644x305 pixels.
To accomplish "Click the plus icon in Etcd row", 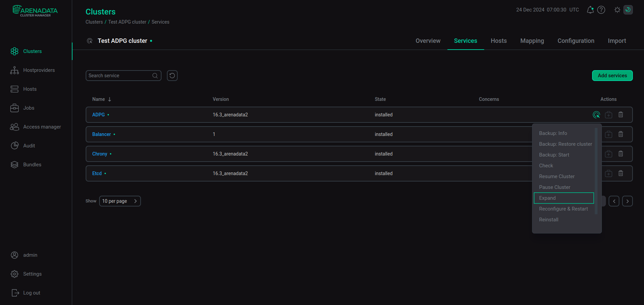I will click(609, 173).
